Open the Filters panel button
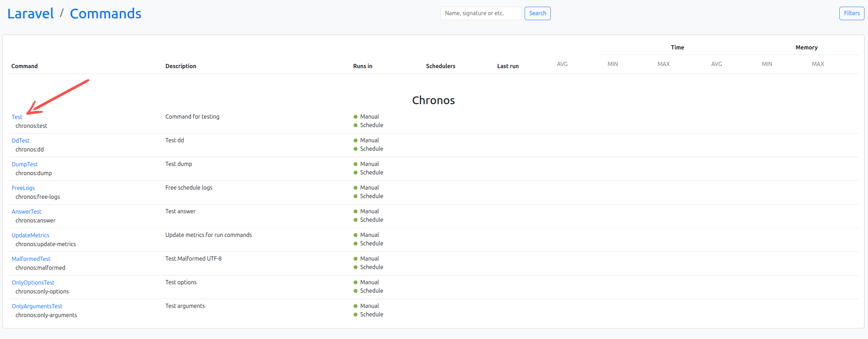 (x=851, y=13)
